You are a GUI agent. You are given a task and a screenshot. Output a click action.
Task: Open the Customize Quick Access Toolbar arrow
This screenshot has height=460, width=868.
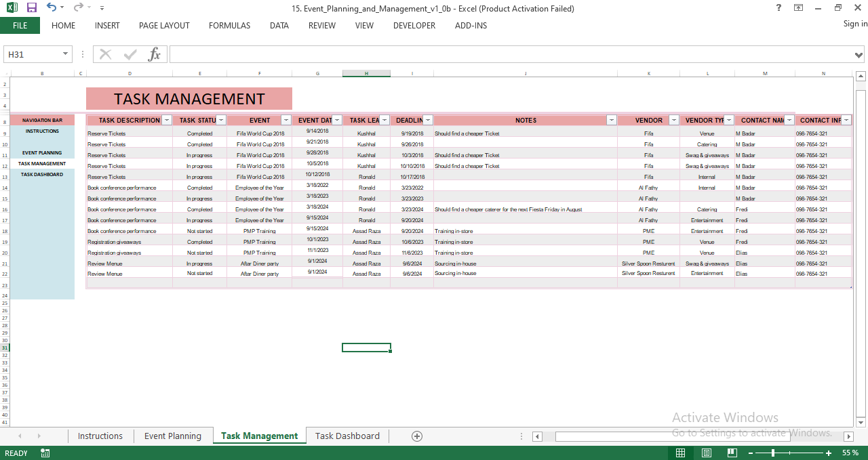pyautogui.click(x=102, y=9)
